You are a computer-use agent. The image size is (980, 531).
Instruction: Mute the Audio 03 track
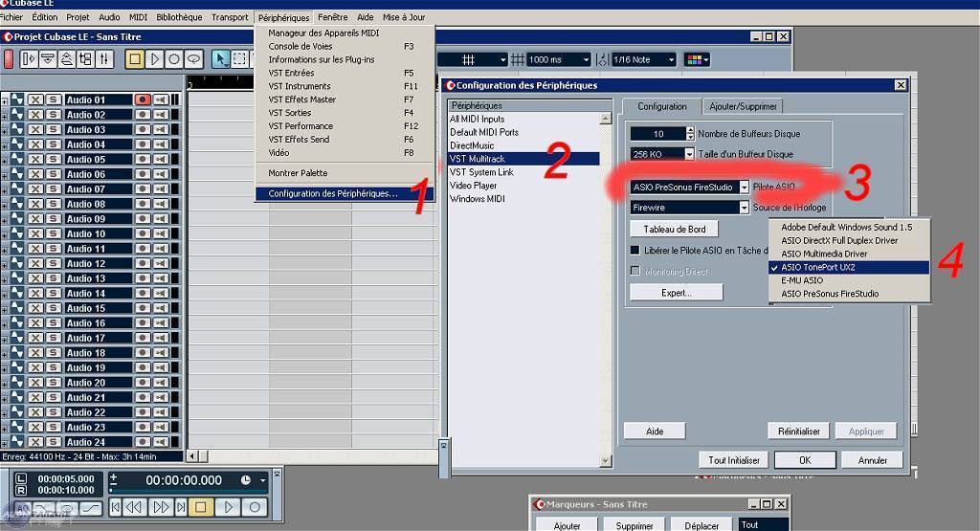point(35,129)
